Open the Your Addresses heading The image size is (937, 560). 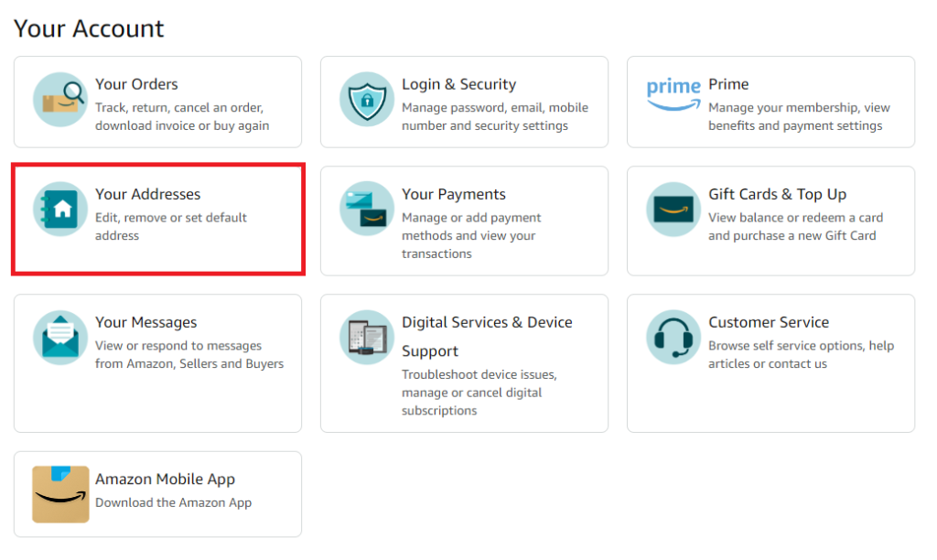(x=147, y=194)
